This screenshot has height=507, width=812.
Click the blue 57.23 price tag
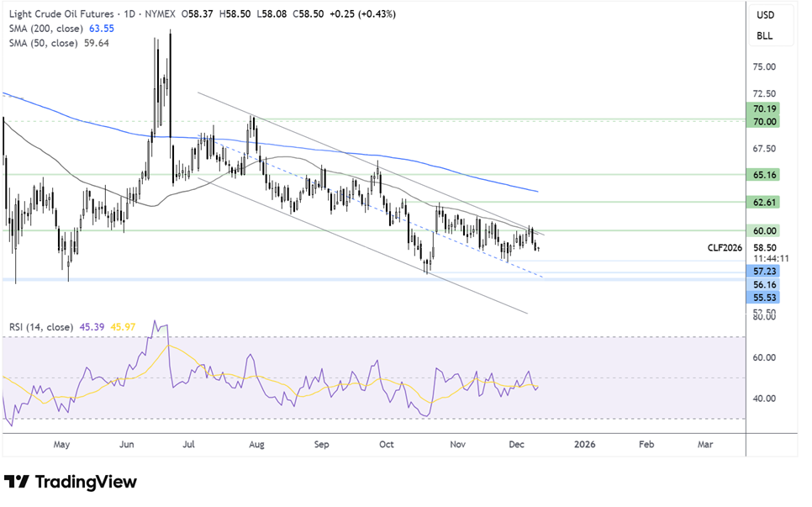tap(765, 272)
